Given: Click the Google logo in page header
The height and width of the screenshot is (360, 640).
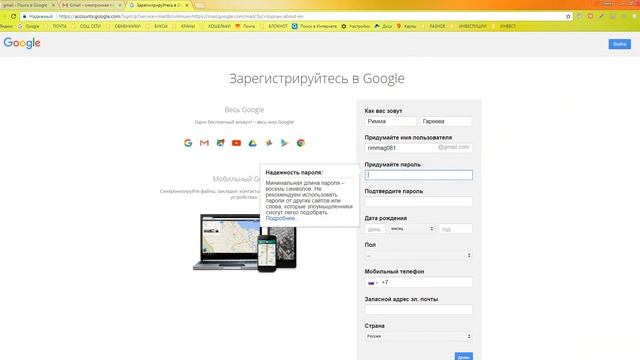Looking at the screenshot, I should pos(22,43).
